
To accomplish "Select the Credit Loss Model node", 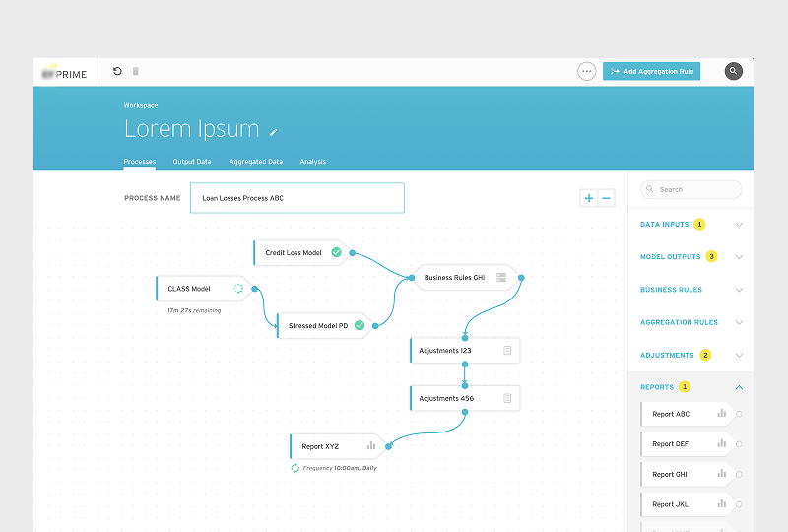I will click(300, 253).
